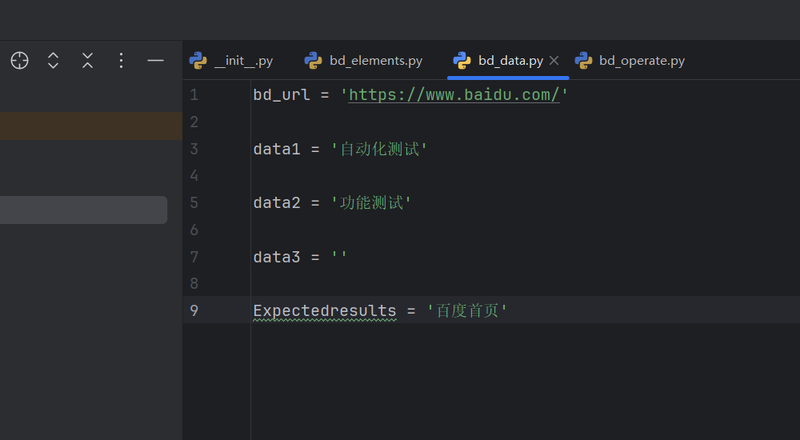Open the https://www.baidu.com/ link

coord(454,95)
